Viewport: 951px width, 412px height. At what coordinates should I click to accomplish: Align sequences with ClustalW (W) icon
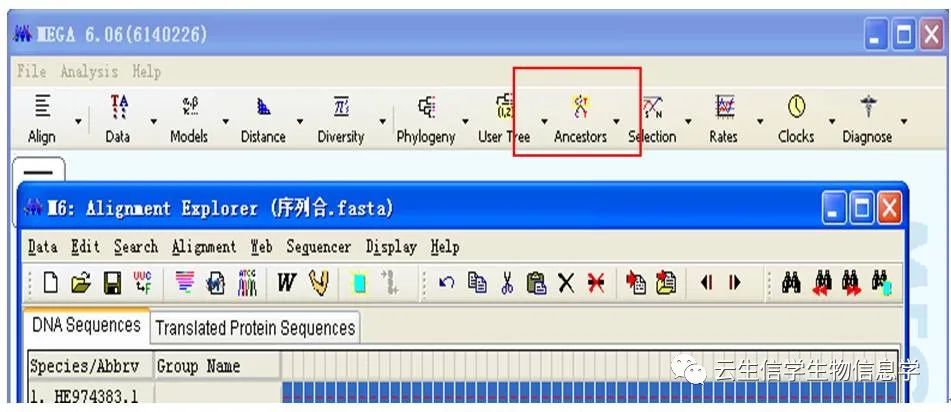[x=286, y=283]
